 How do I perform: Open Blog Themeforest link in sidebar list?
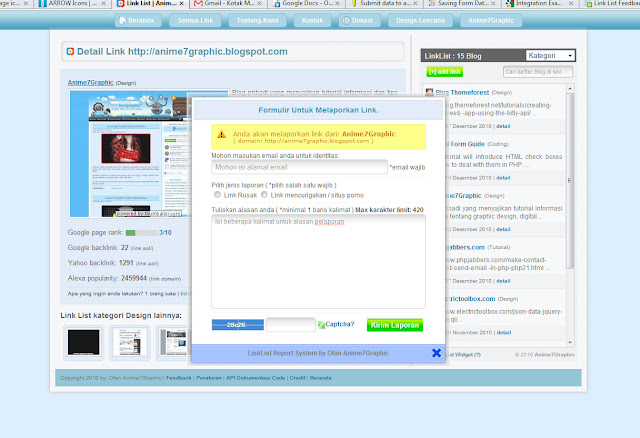tap(462, 93)
